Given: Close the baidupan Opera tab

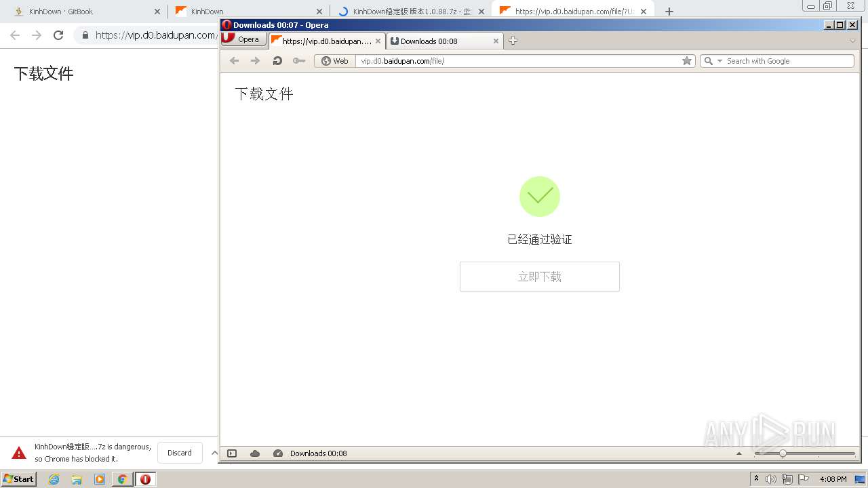Looking at the screenshot, I should click(378, 41).
